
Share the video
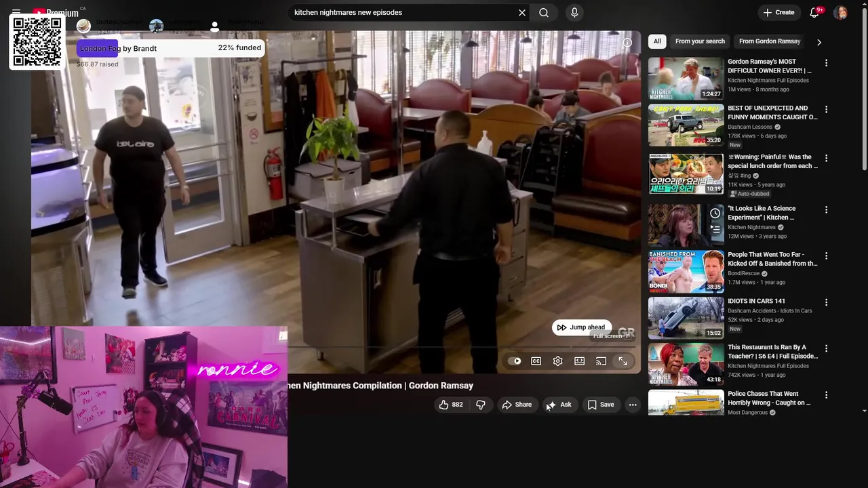point(517,405)
